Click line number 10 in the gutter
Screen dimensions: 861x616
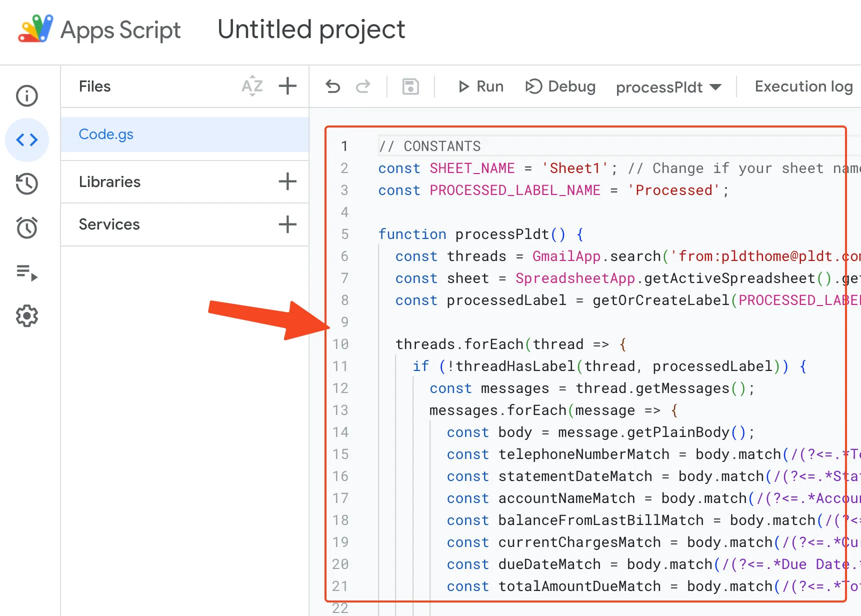click(x=340, y=344)
